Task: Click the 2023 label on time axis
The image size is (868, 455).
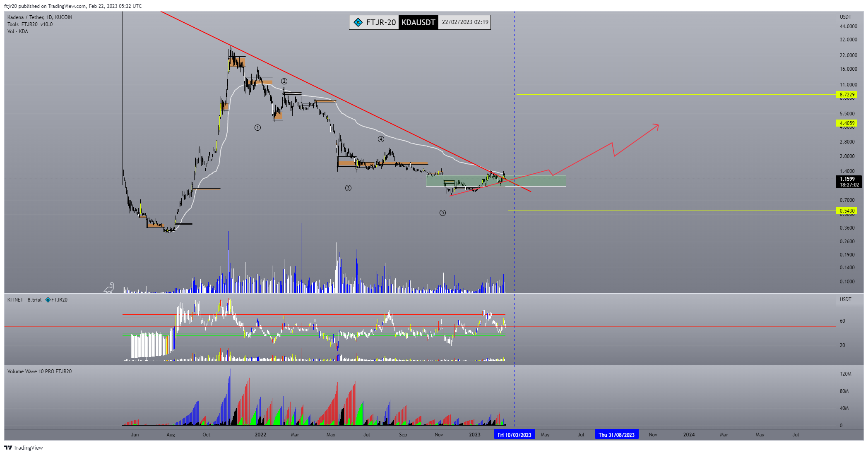Action: (x=474, y=435)
